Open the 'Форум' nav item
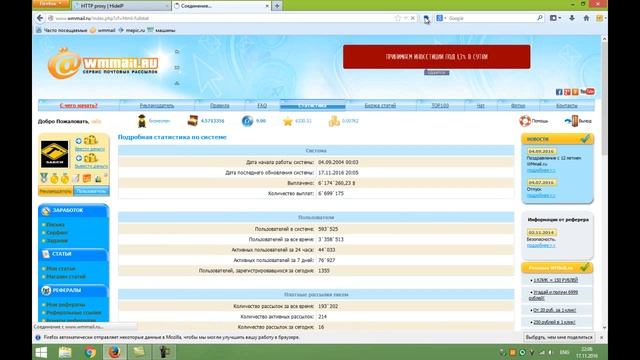The width and height of the screenshot is (640, 360). point(518,105)
